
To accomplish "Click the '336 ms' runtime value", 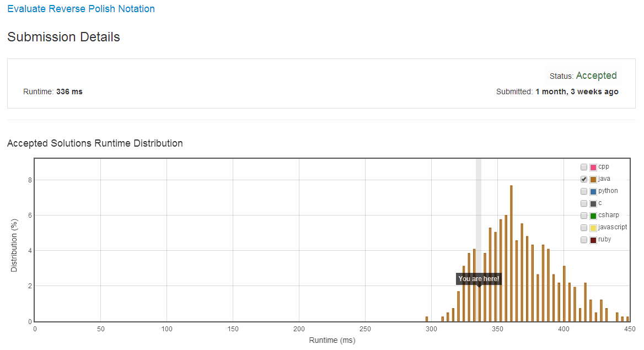I will coord(69,91).
